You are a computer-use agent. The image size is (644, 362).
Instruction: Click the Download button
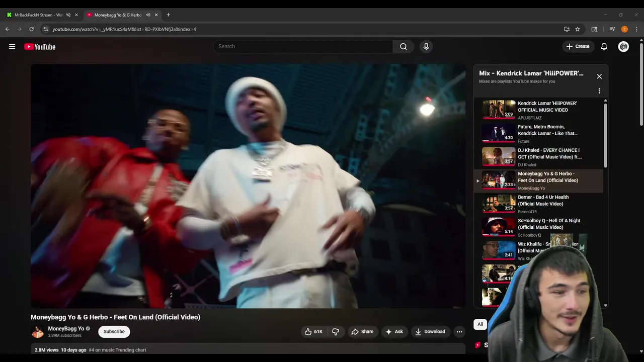coord(430,332)
